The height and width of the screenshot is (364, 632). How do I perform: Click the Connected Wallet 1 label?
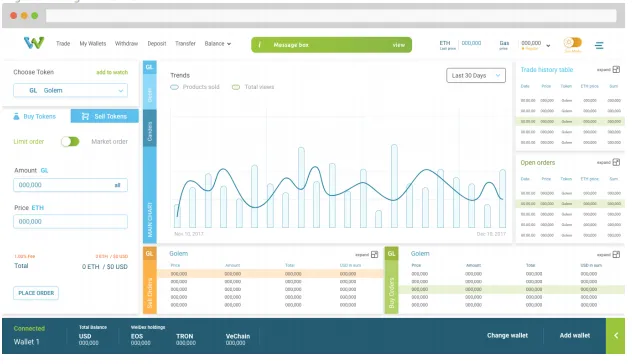pyautogui.click(x=29, y=335)
